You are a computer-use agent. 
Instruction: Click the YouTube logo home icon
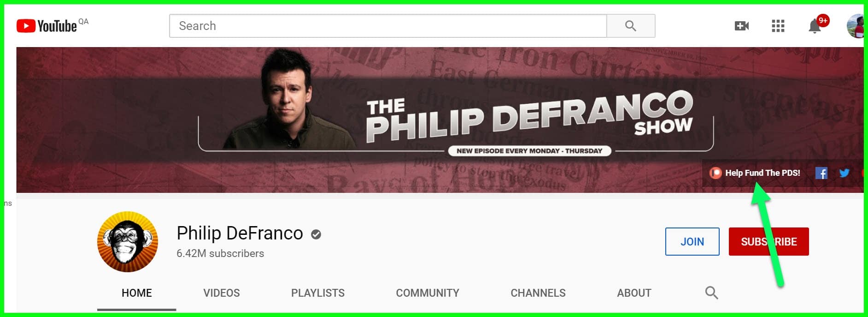pyautogui.click(x=47, y=26)
